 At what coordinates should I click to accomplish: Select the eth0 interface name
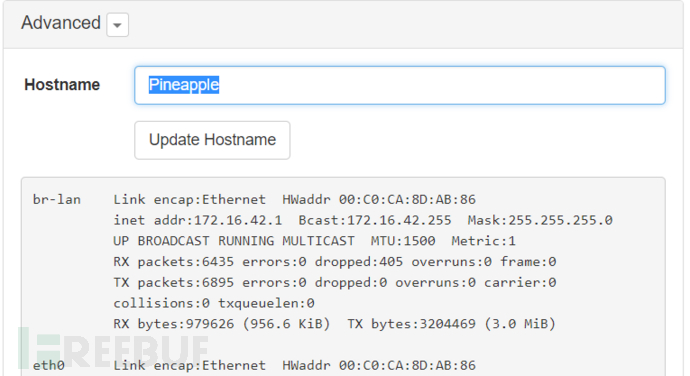point(49,365)
